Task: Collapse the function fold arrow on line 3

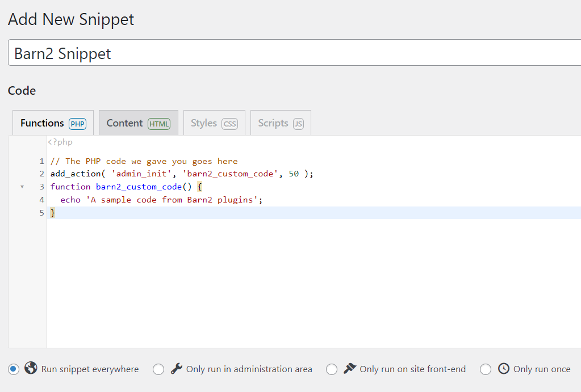Action: coord(22,187)
